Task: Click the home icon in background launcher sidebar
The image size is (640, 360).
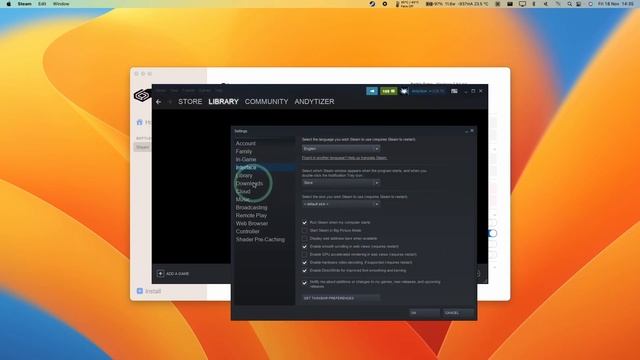Action: coord(140,122)
